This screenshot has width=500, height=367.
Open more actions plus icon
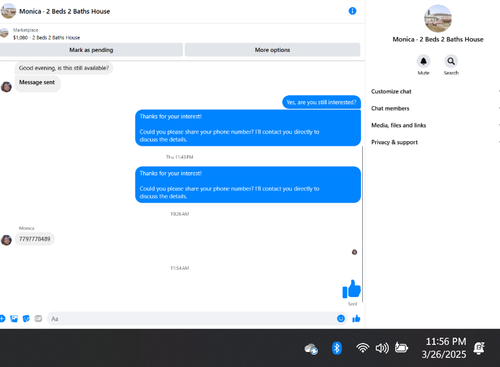coord(2,319)
